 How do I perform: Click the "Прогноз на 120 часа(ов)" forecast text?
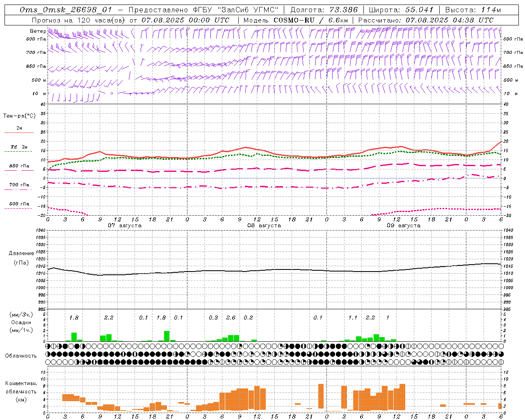click(x=79, y=20)
